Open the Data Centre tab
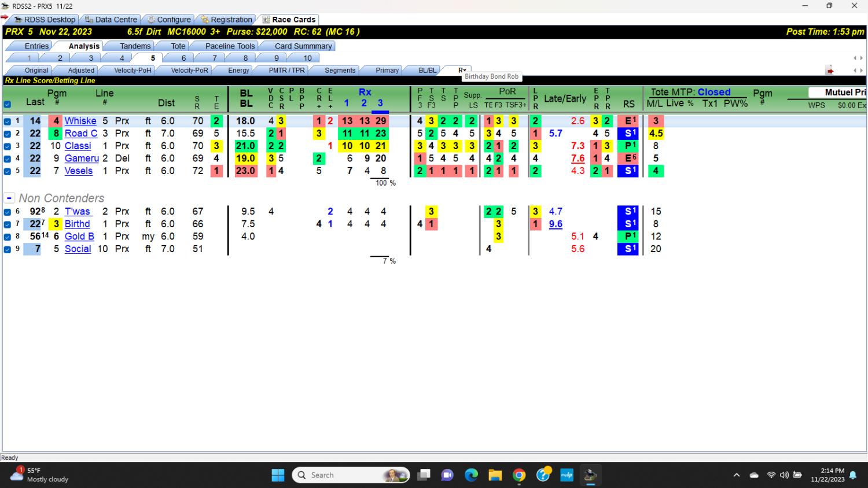 (111, 19)
